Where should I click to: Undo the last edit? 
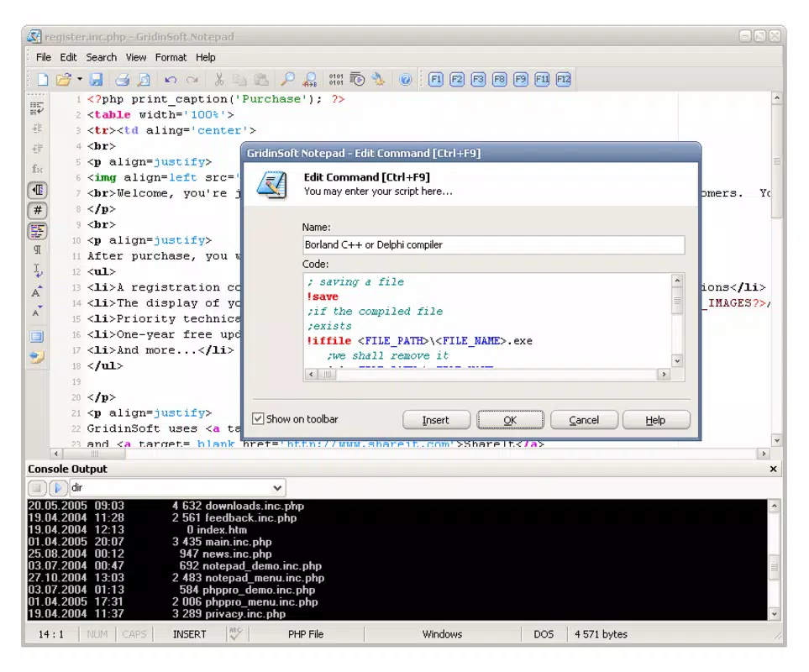coord(171,80)
